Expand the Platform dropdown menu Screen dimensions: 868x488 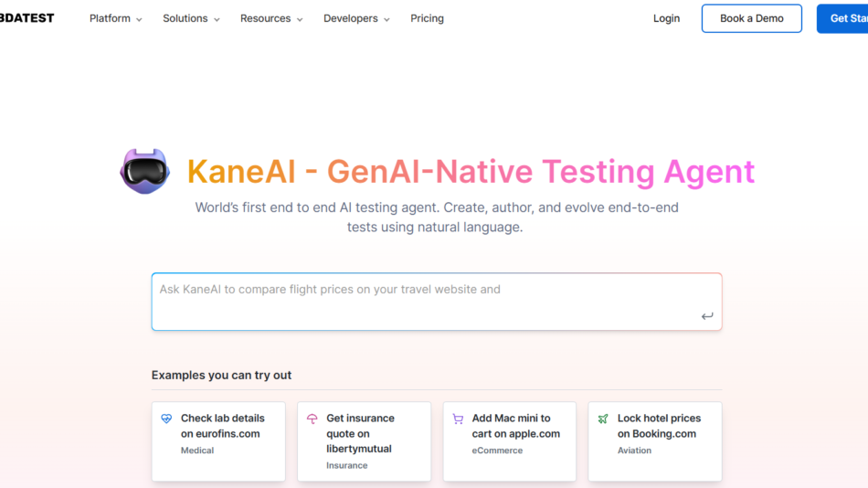115,18
